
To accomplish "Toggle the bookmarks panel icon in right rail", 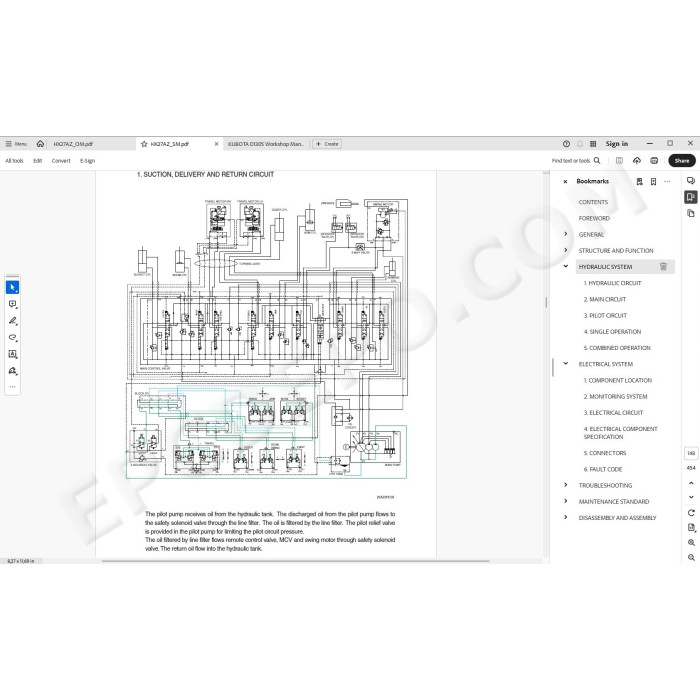I will (x=691, y=197).
